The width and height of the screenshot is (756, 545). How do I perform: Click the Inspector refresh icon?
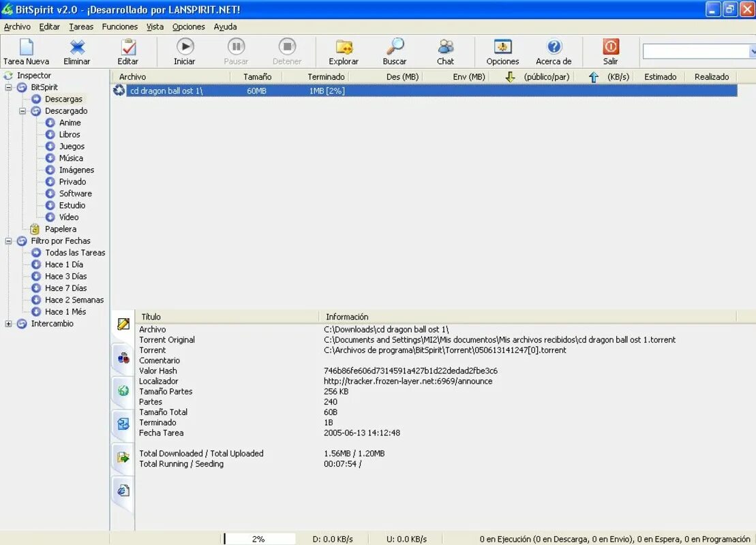click(x=8, y=75)
